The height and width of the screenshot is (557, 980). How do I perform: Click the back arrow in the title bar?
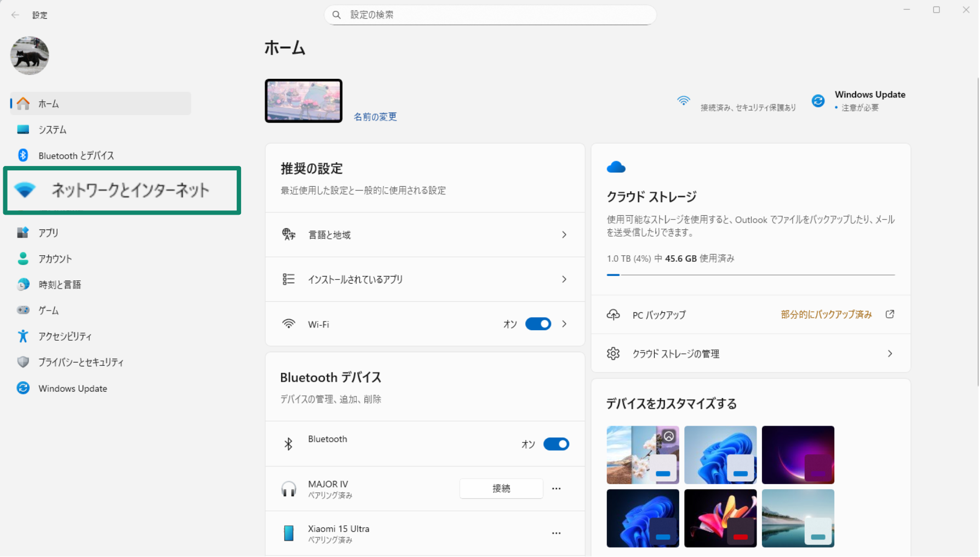[15, 15]
